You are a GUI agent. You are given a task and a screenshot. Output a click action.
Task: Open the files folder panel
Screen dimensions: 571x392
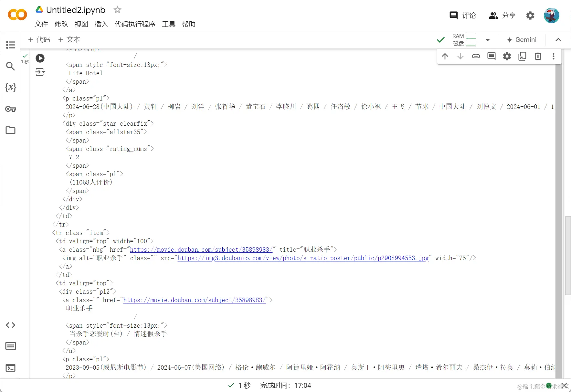10,130
